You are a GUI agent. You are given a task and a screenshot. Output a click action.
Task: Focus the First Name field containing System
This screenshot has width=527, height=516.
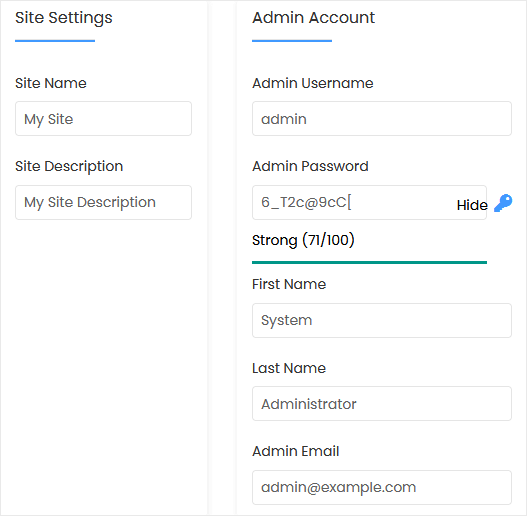click(382, 320)
